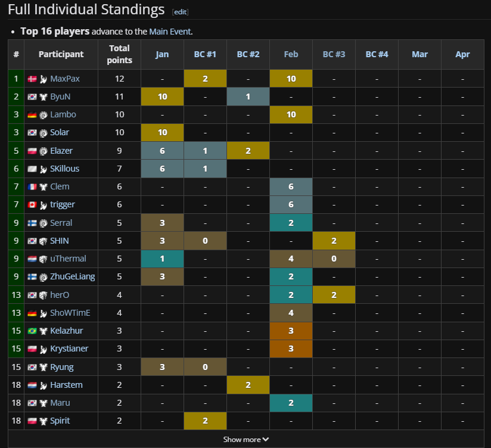Click the Total points column header
The image size is (491, 448).
click(119, 54)
